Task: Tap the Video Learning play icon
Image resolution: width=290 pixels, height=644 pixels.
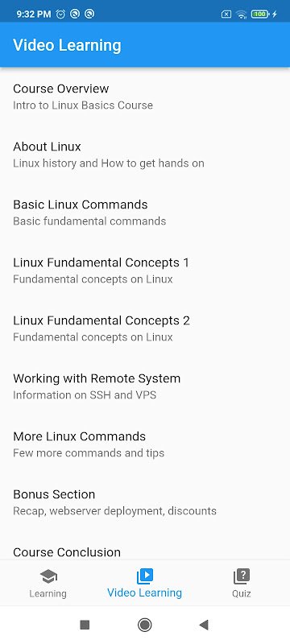Action: coord(144,576)
